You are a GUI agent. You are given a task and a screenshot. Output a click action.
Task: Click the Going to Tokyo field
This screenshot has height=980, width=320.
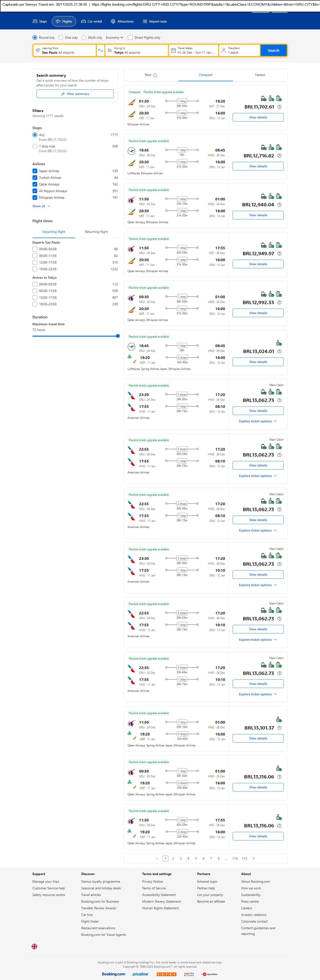coord(136,50)
